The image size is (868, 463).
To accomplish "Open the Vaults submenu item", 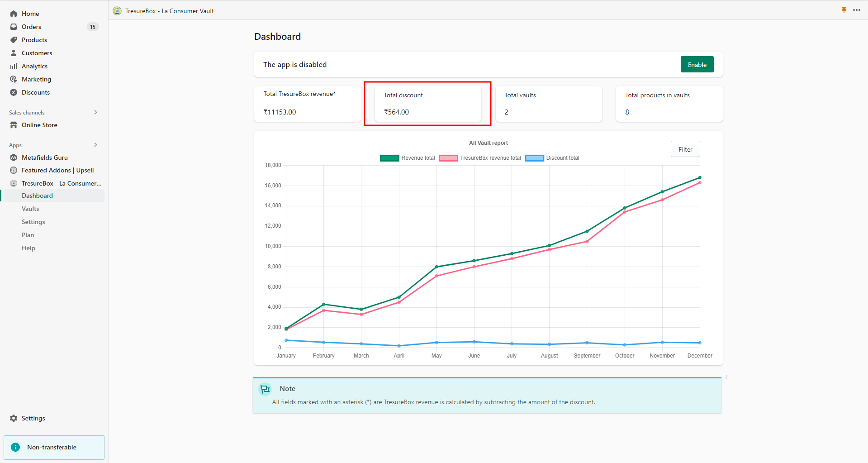I will (x=30, y=209).
